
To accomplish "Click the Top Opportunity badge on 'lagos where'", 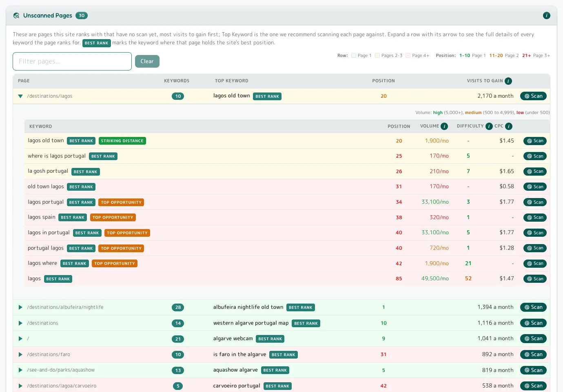I will 115,264.
